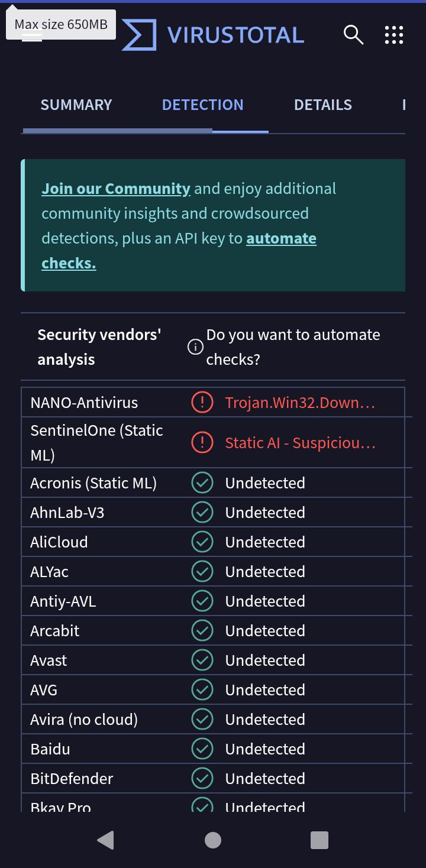Tap the Android recent apps square button

pos(319,840)
